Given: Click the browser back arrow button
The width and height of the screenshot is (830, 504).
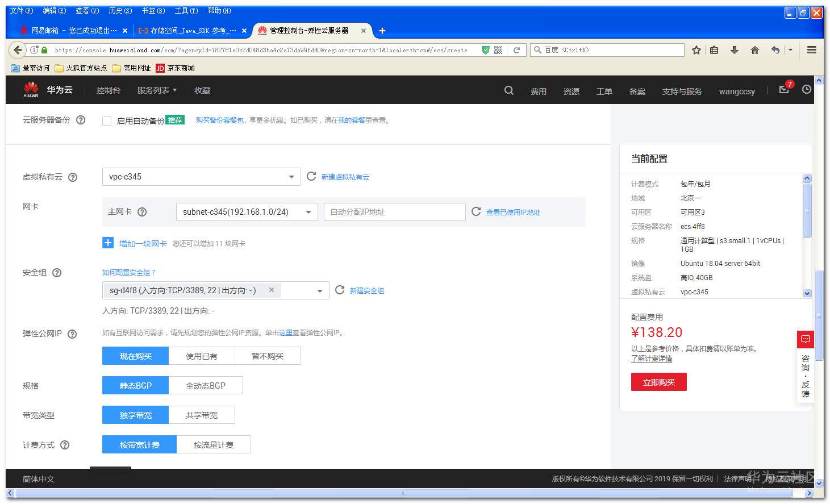Looking at the screenshot, I should coord(18,50).
